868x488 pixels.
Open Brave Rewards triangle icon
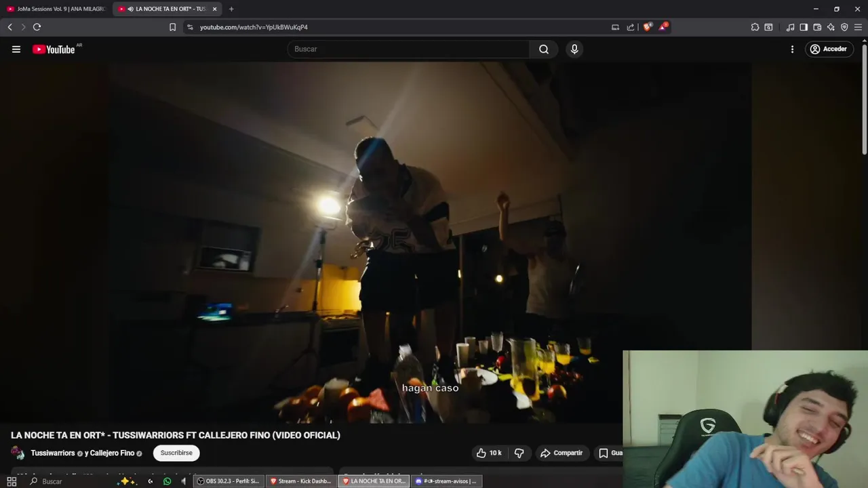click(663, 27)
